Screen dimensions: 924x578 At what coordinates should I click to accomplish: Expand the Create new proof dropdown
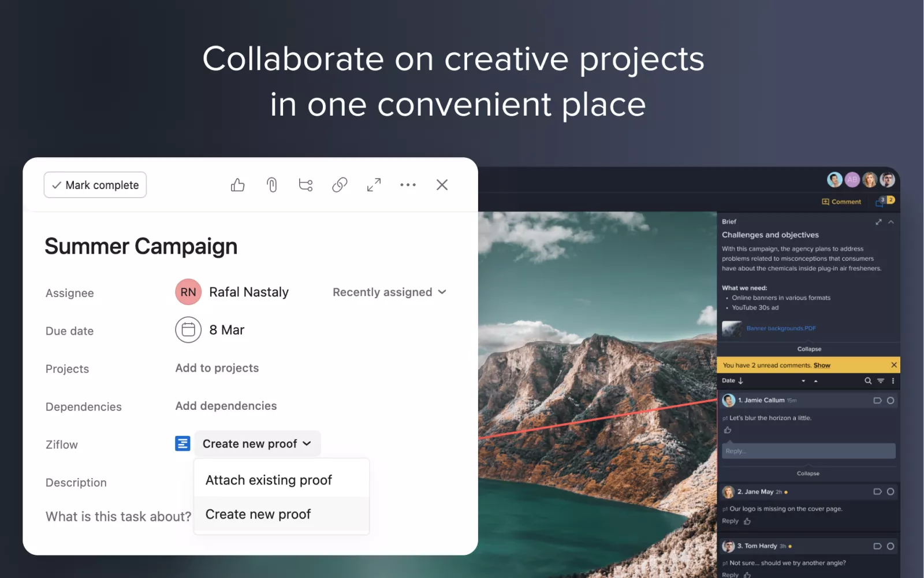click(257, 444)
